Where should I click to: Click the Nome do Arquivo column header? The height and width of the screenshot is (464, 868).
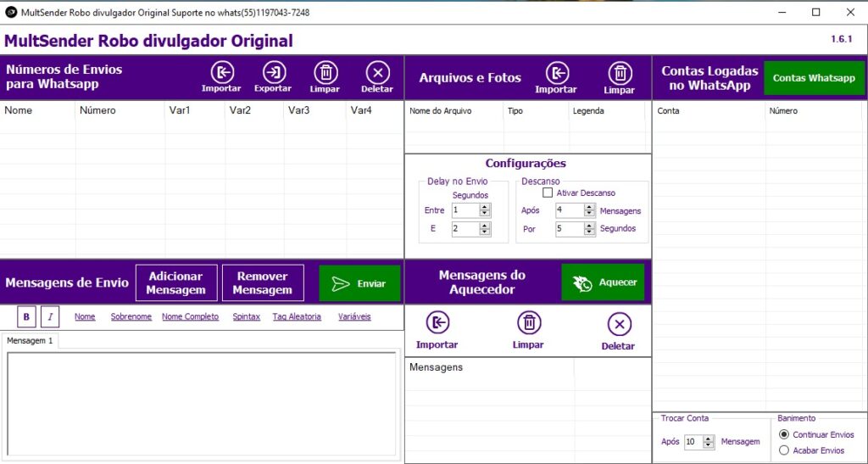pos(454,111)
